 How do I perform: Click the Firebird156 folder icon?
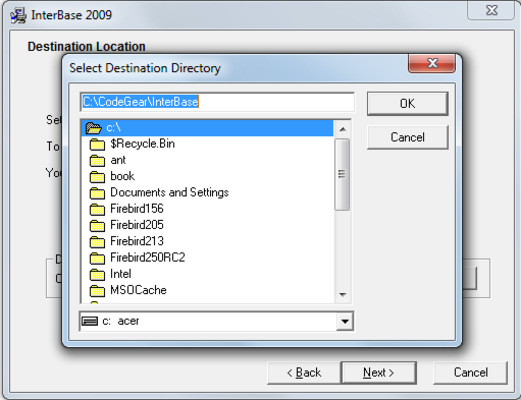97,209
